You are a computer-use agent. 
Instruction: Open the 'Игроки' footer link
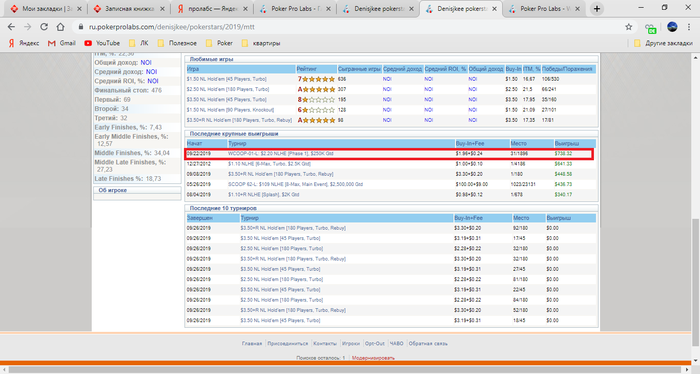pyautogui.click(x=351, y=344)
